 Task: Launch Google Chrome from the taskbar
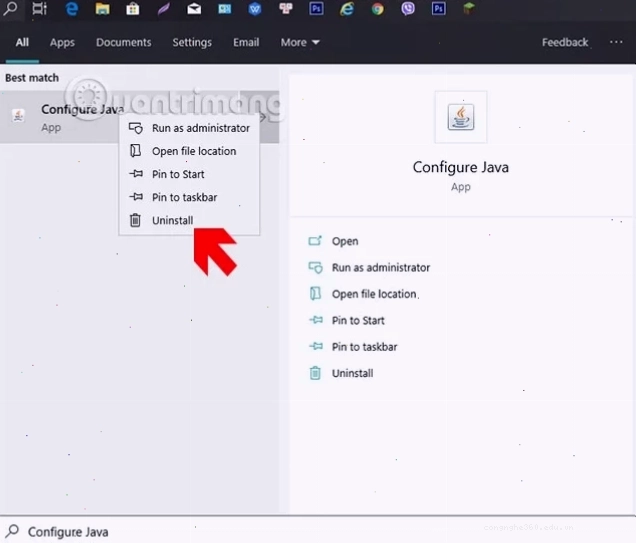click(378, 9)
